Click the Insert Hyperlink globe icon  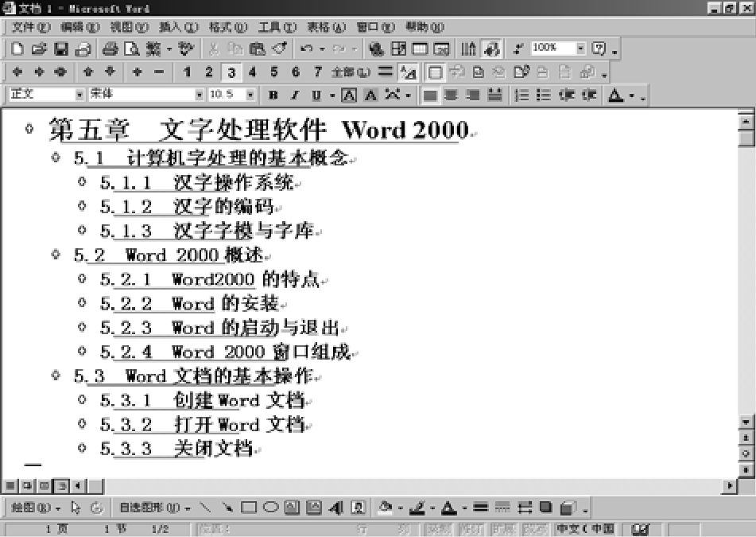coord(377,49)
